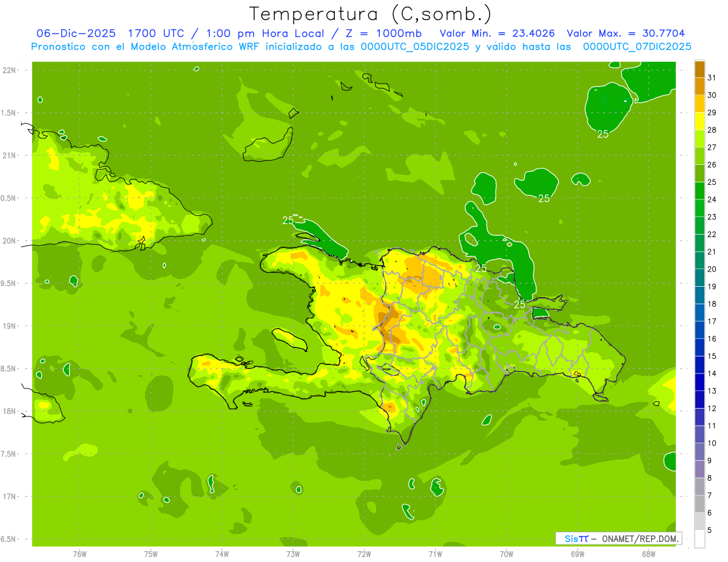Click the '71W' longitude label
Image resolution: width=728 pixels, height=562 pixels.
(x=435, y=554)
